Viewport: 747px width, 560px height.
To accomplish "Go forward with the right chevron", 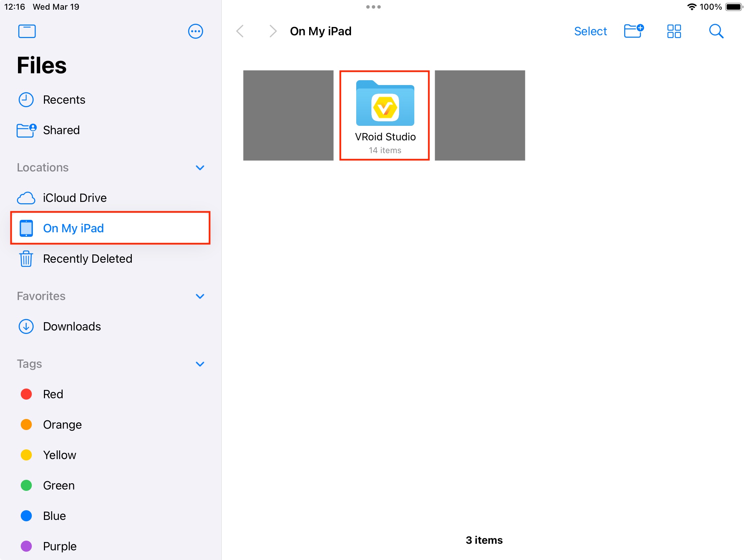I will click(273, 31).
